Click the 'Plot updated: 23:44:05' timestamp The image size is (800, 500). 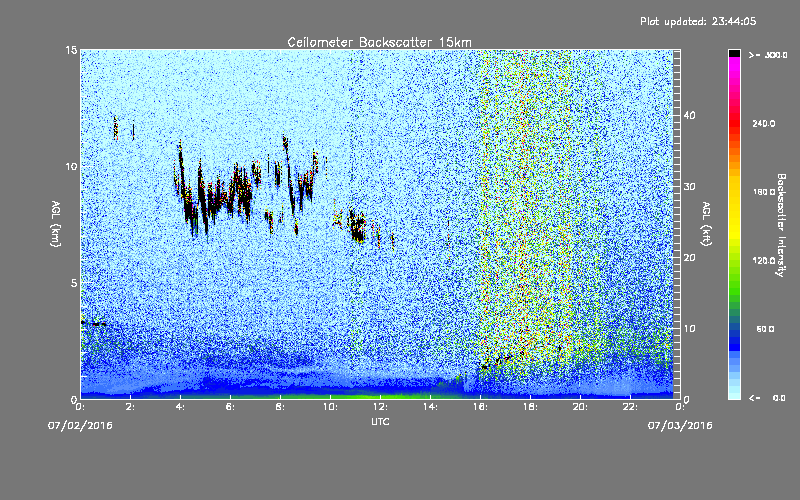[698, 21]
